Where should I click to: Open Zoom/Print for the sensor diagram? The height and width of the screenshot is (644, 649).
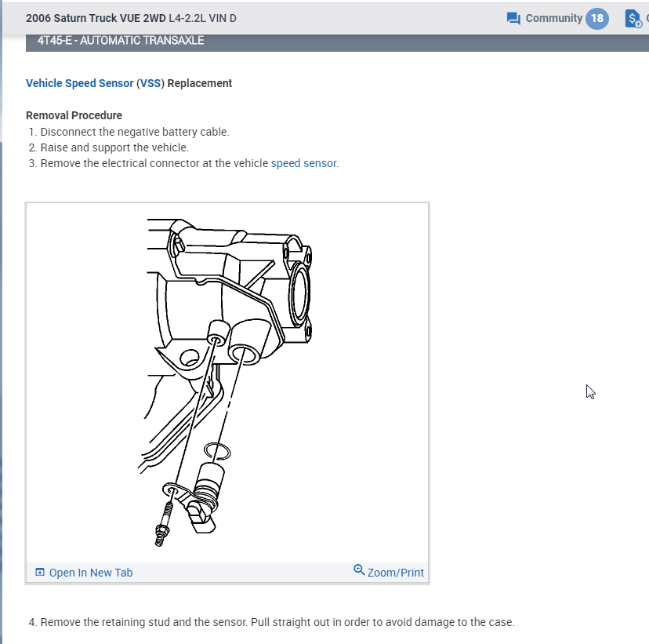tap(395, 573)
